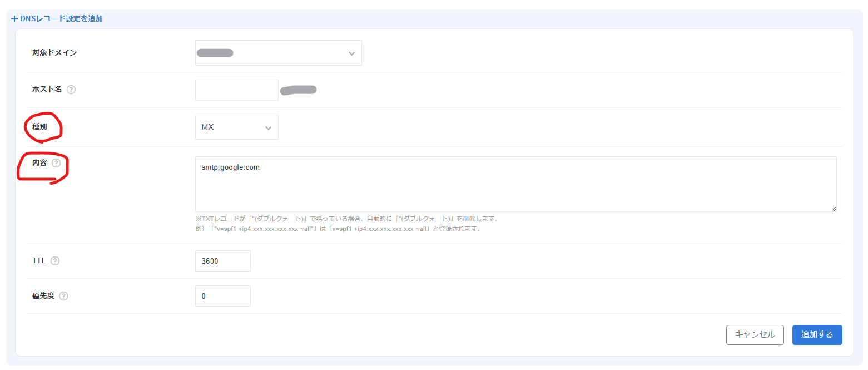Click the 対象ドメイン label
This screenshot has width=868, height=370.
(54, 53)
